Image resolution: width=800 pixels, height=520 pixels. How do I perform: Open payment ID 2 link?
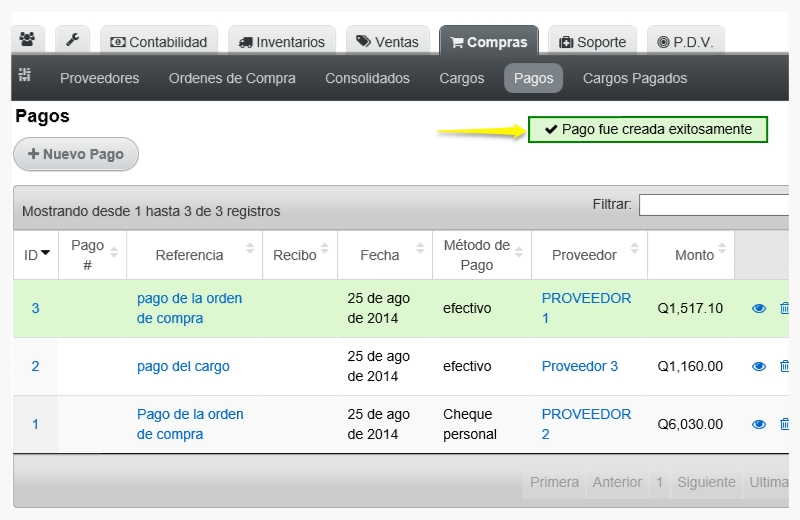point(35,366)
